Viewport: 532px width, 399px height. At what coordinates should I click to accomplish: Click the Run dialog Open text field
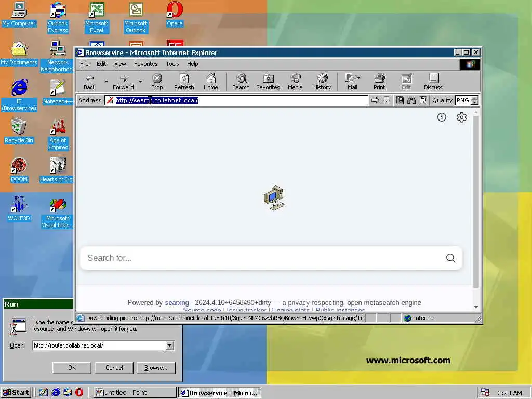pyautogui.click(x=99, y=345)
